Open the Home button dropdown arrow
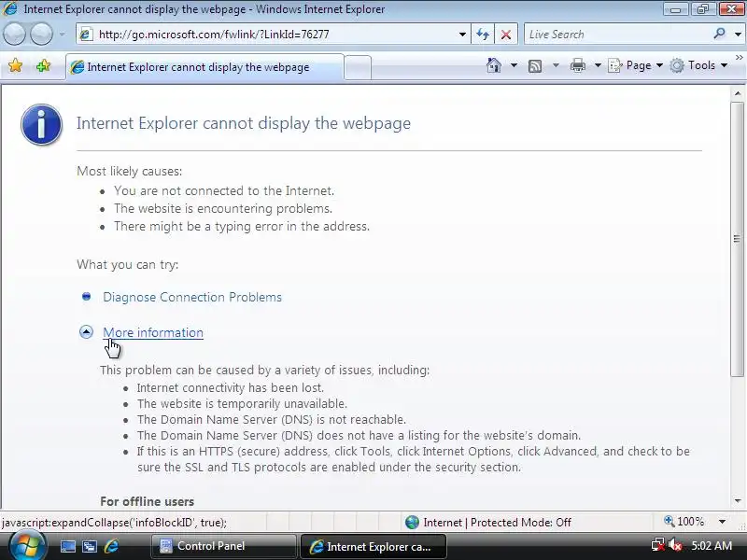The width and height of the screenshot is (747, 560). click(x=514, y=65)
